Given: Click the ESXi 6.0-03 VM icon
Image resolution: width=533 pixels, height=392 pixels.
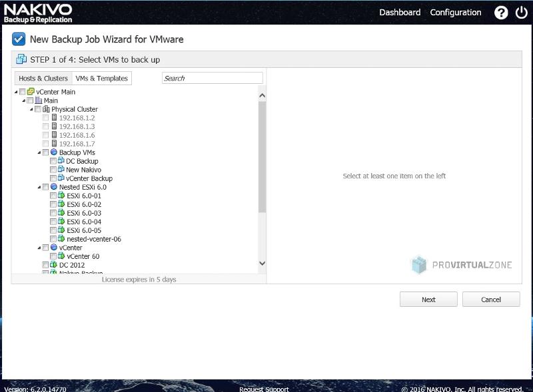Looking at the screenshot, I should (x=61, y=213).
